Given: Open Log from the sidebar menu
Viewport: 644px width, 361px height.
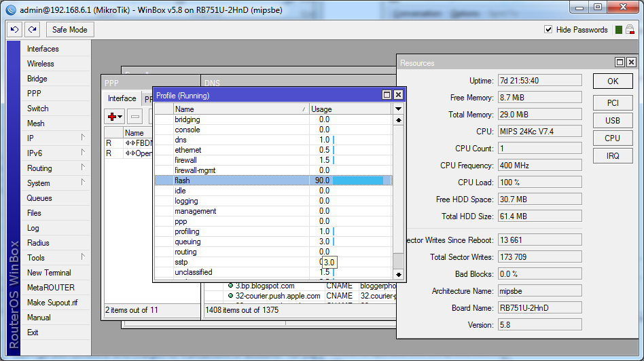Looking at the screenshot, I should [55, 228].
